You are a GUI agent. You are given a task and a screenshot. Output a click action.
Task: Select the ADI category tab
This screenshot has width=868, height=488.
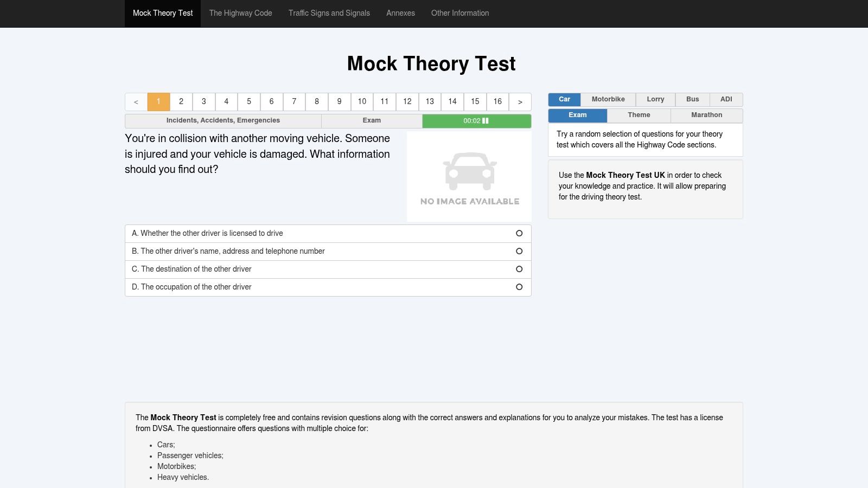coord(726,100)
